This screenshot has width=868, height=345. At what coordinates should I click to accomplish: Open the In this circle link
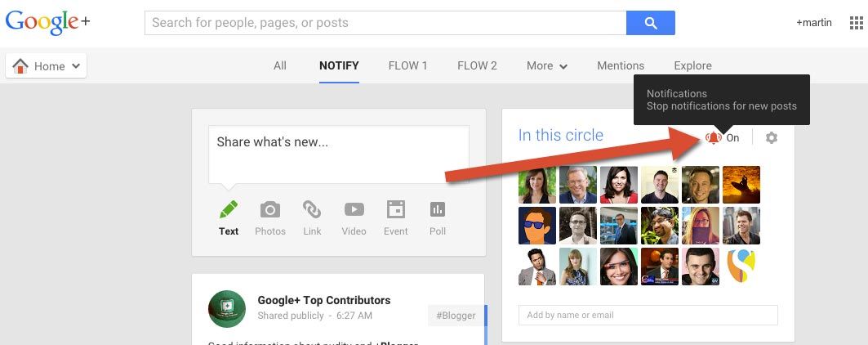pos(561,135)
